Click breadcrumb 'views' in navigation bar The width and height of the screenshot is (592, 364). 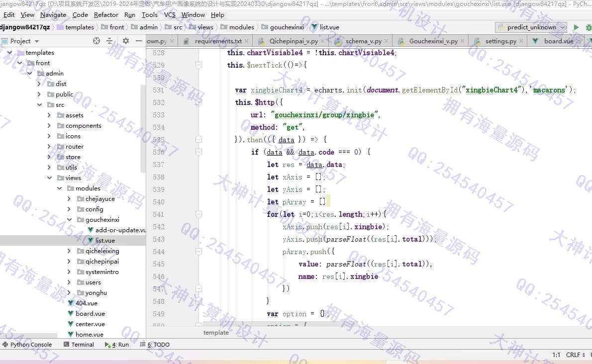pos(201,27)
